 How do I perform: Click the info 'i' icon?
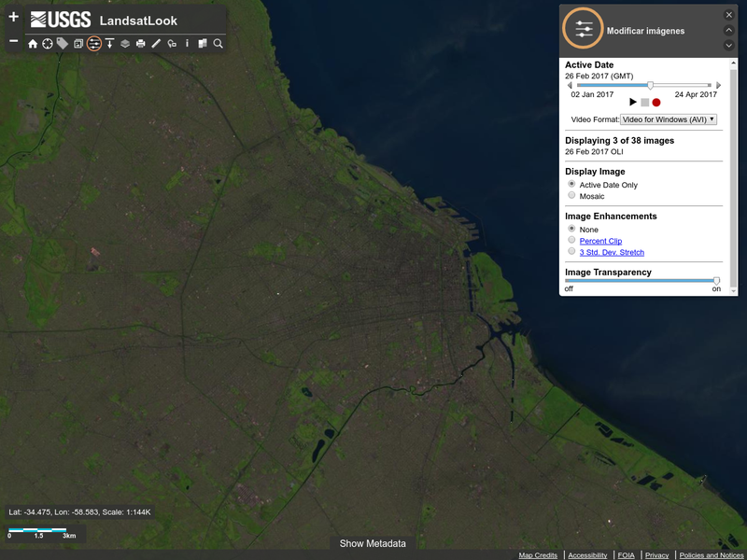click(187, 43)
